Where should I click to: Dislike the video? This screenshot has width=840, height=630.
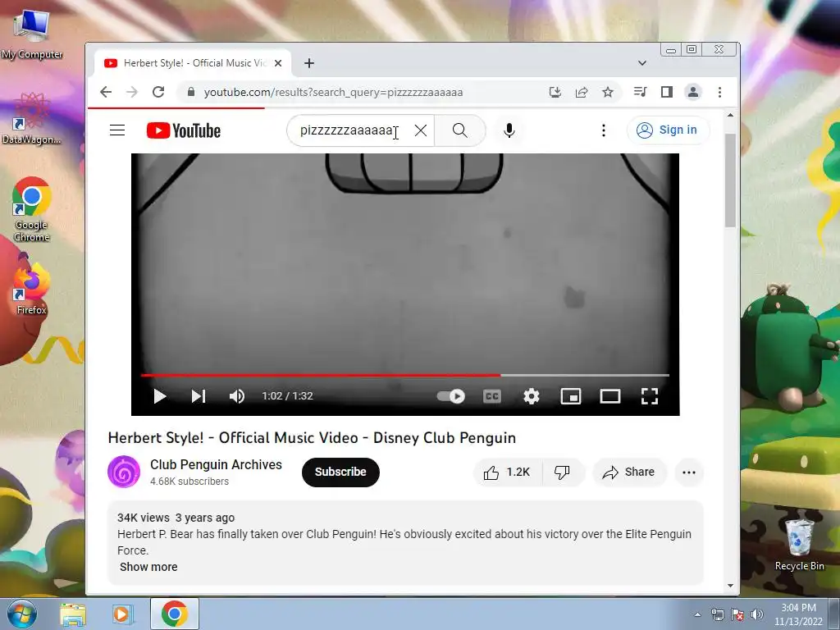(562, 472)
